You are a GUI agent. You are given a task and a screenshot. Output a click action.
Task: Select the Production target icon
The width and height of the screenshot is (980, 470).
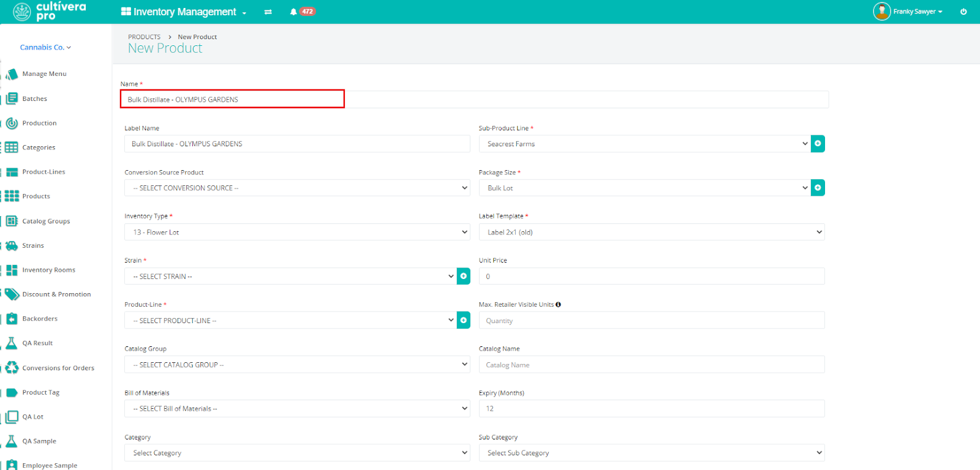[x=12, y=123]
